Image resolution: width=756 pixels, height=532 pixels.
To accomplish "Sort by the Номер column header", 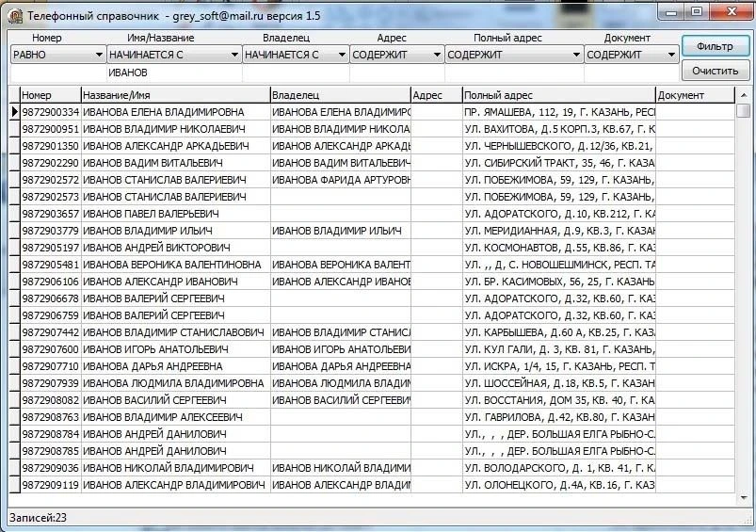I will coord(51,95).
